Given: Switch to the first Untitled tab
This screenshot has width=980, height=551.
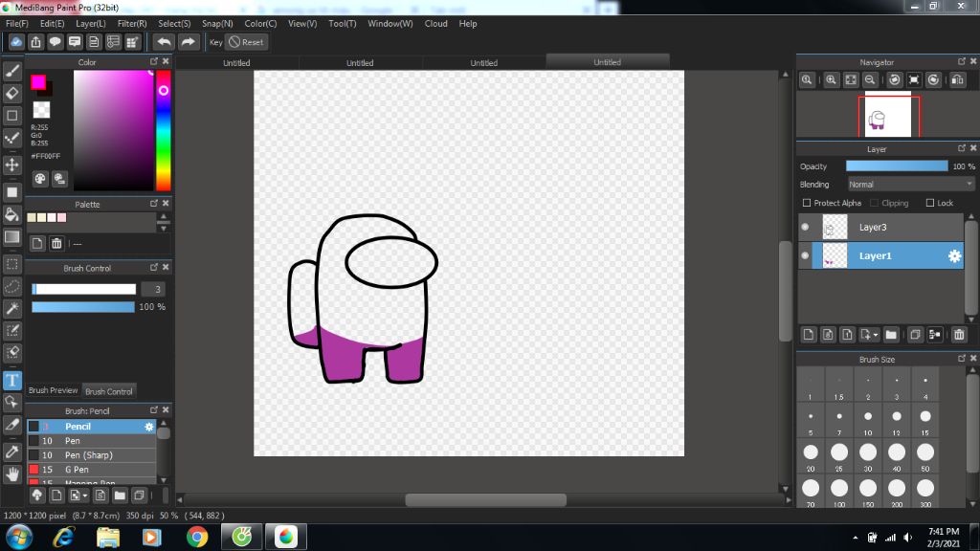Looking at the screenshot, I should tap(236, 62).
